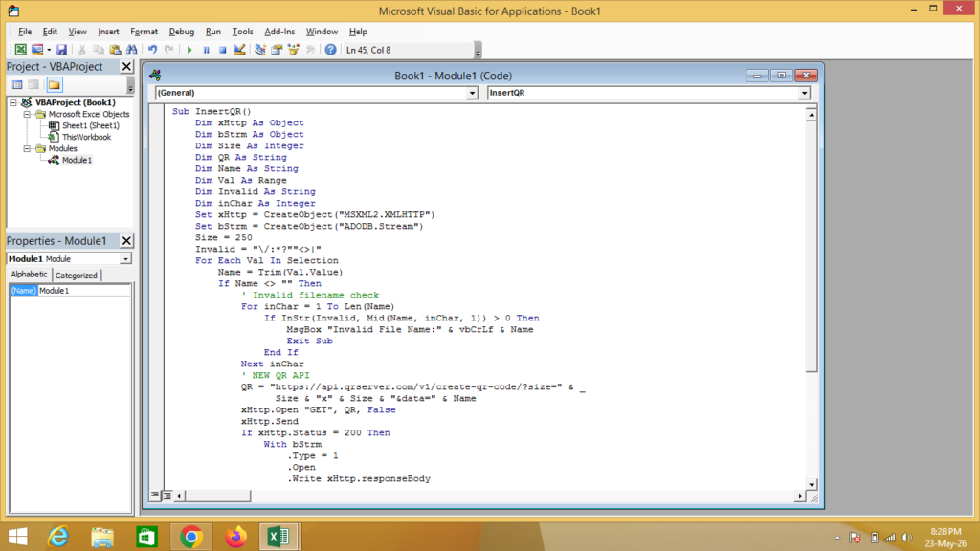The height and width of the screenshot is (551, 980).
Task: Open the Window menu
Action: tap(322, 32)
